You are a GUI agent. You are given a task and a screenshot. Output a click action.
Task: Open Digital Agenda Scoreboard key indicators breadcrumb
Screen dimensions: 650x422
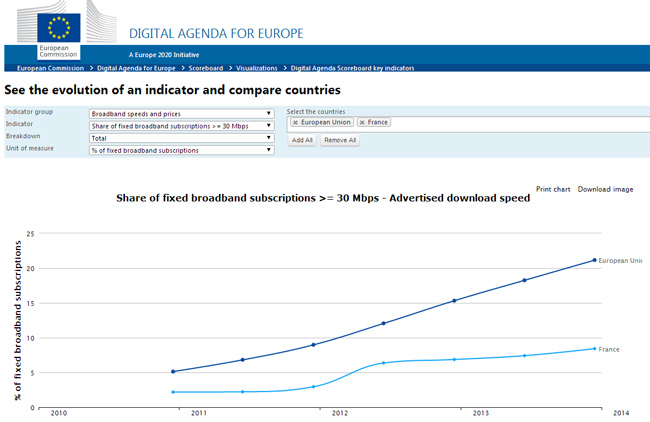[x=352, y=68]
